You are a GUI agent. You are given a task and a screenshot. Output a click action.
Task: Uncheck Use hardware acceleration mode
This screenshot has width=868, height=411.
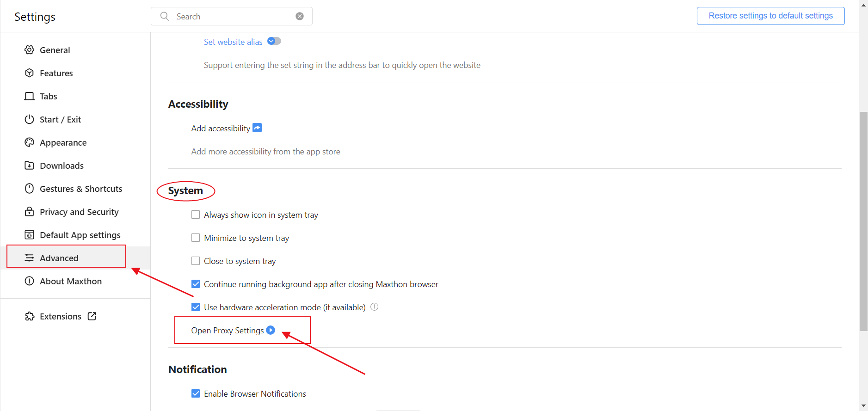coord(196,307)
